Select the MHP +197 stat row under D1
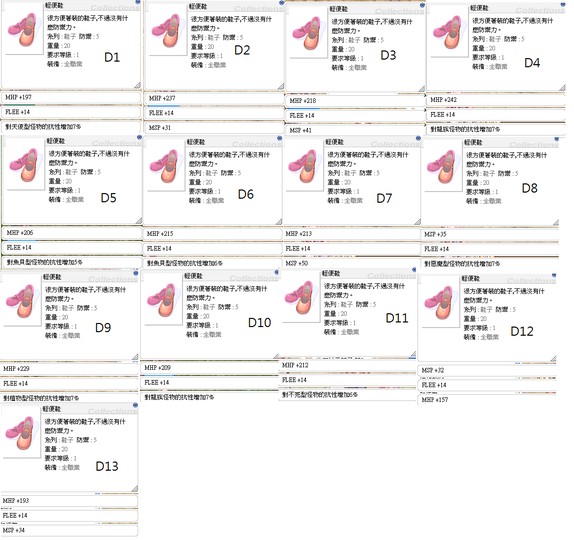The height and width of the screenshot is (540, 574). click(71, 97)
